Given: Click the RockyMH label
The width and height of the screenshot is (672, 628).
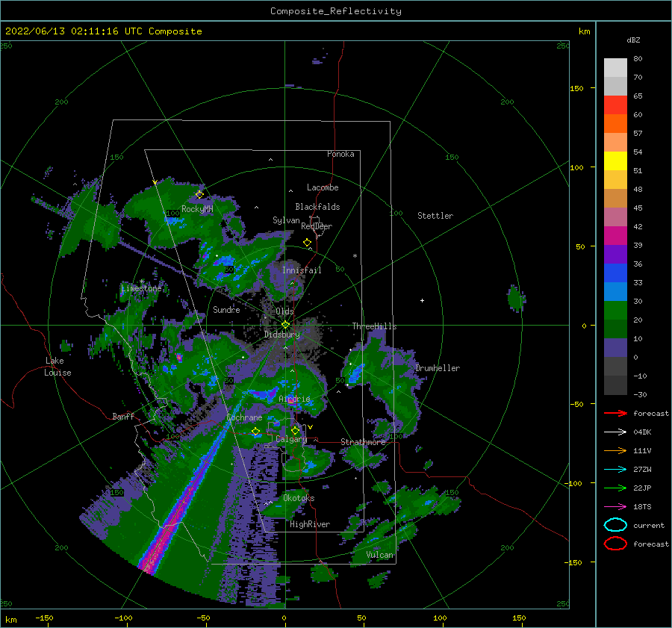Looking at the screenshot, I should tap(197, 209).
